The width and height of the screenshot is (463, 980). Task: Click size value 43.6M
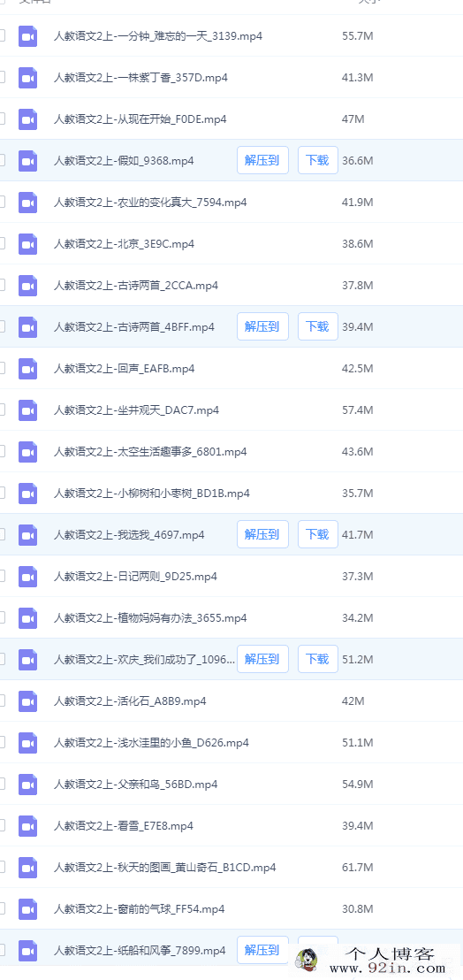coord(358,452)
